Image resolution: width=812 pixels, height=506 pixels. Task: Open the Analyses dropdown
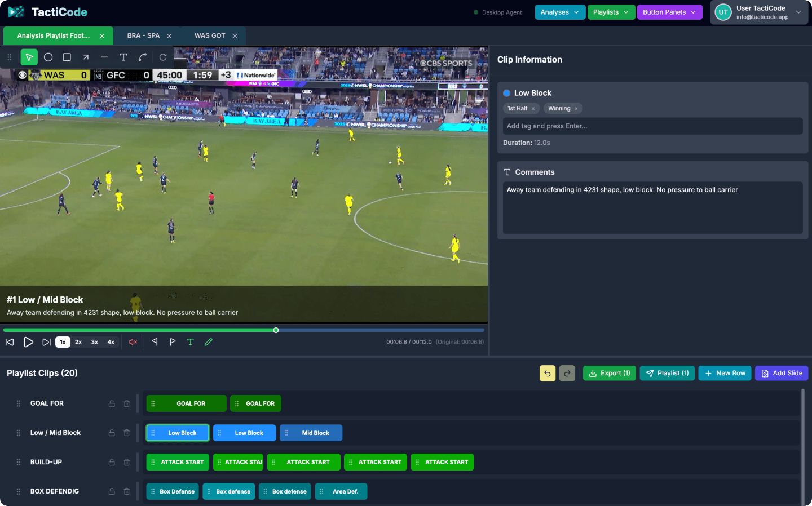point(559,11)
